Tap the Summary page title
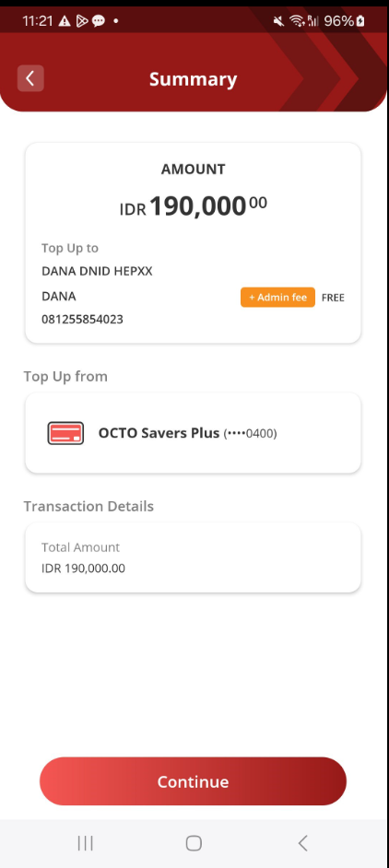Viewport: 389px width, 868px height. 193,79
